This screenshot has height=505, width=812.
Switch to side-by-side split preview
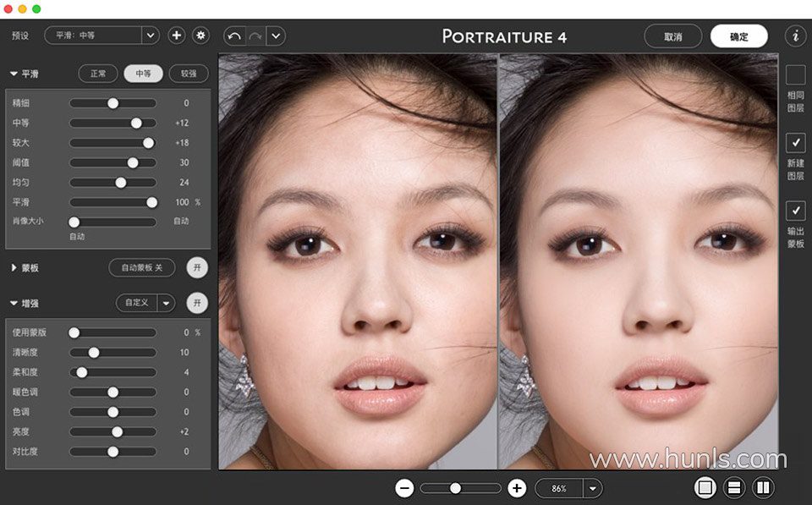pyautogui.click(x=763, y=487)
